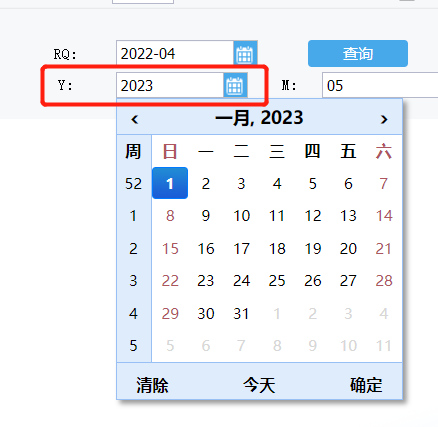Open the RQ field calendar icon
438x427 pixels.
tap(245, 53)
